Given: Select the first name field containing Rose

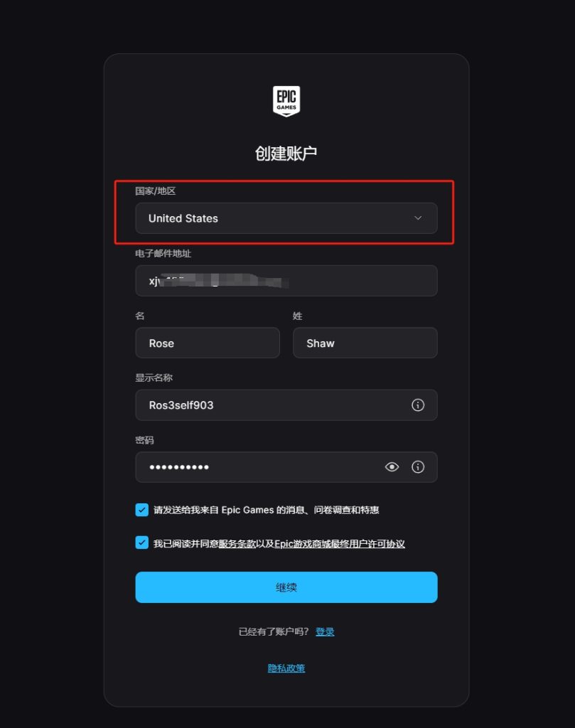Looking at the screenshot, I should pyautogui.click(x=208, y=343).
